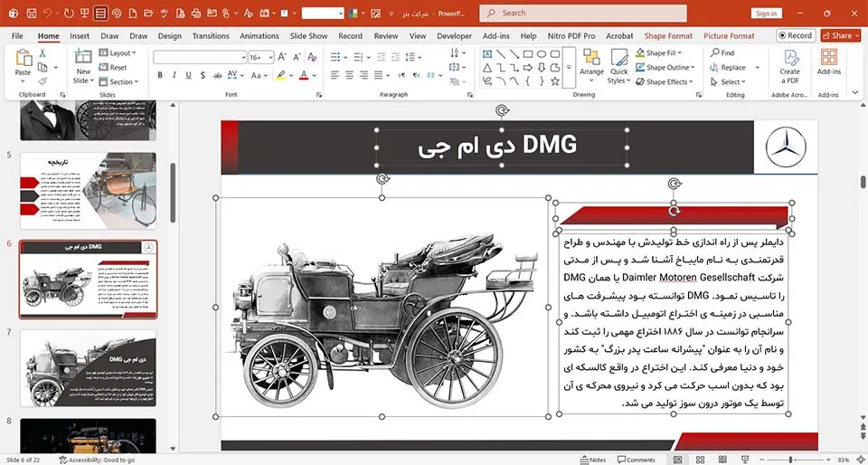Switch to the Insert tab
The height and width of the screenshot is (465, 868).
[x=80, y=36]
